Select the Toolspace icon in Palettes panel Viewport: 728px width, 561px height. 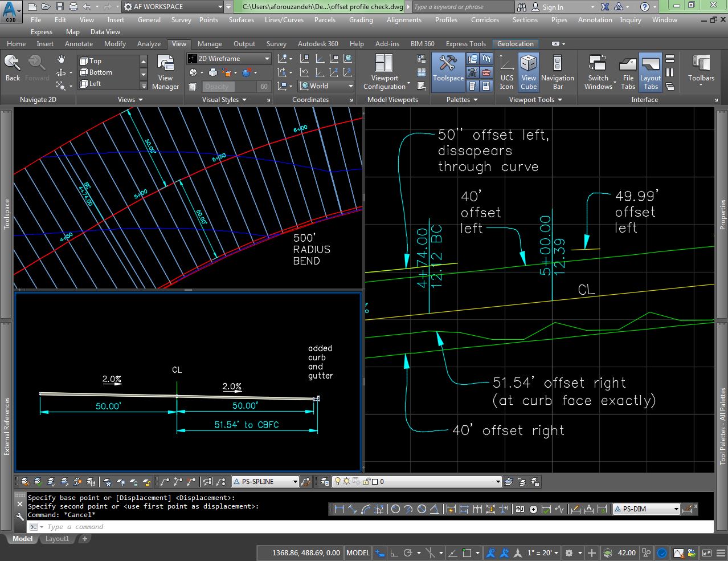point(448,70)
